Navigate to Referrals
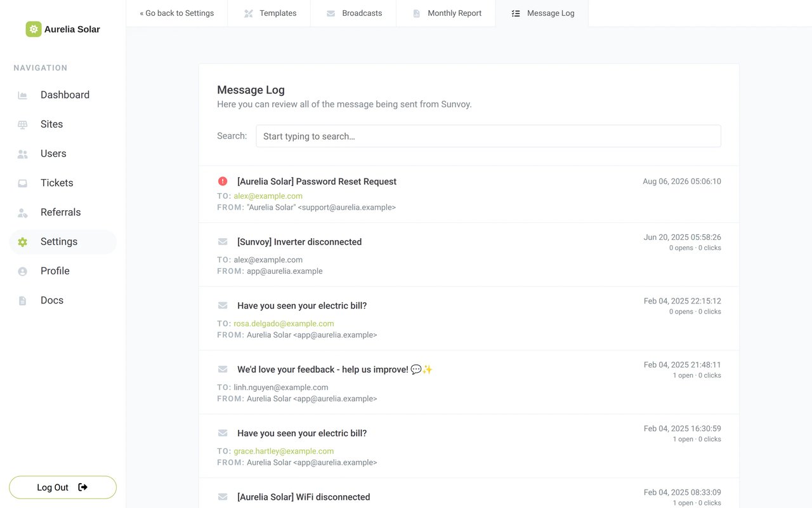The height and width of the screenshot is (508, 812). point(63,213)
